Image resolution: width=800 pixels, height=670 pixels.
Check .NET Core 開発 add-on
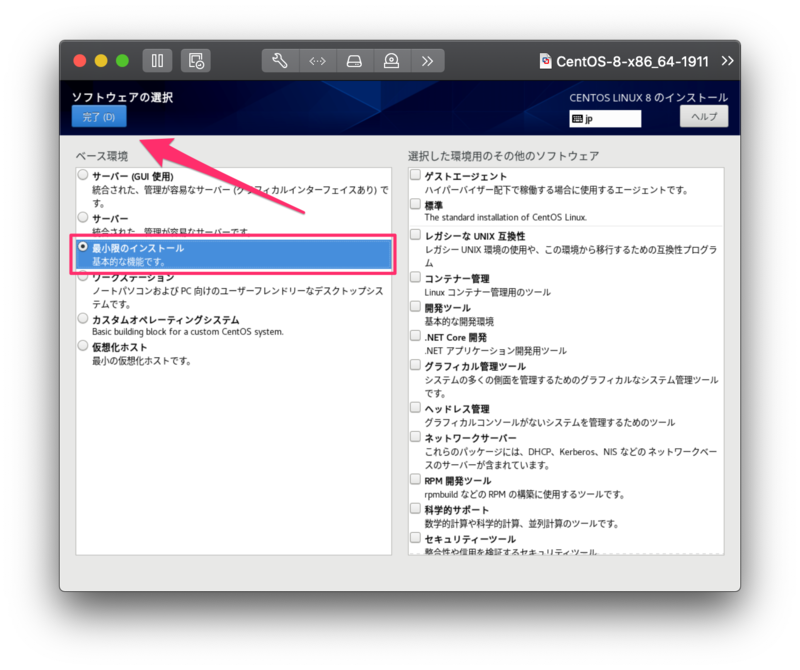coord(415,336)
